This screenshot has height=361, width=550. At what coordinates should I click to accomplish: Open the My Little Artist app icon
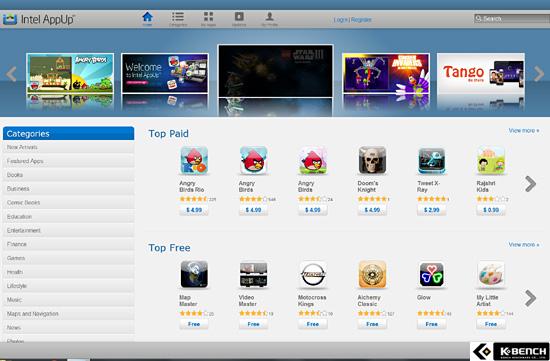pyautogui.click(x=491, y=274)
